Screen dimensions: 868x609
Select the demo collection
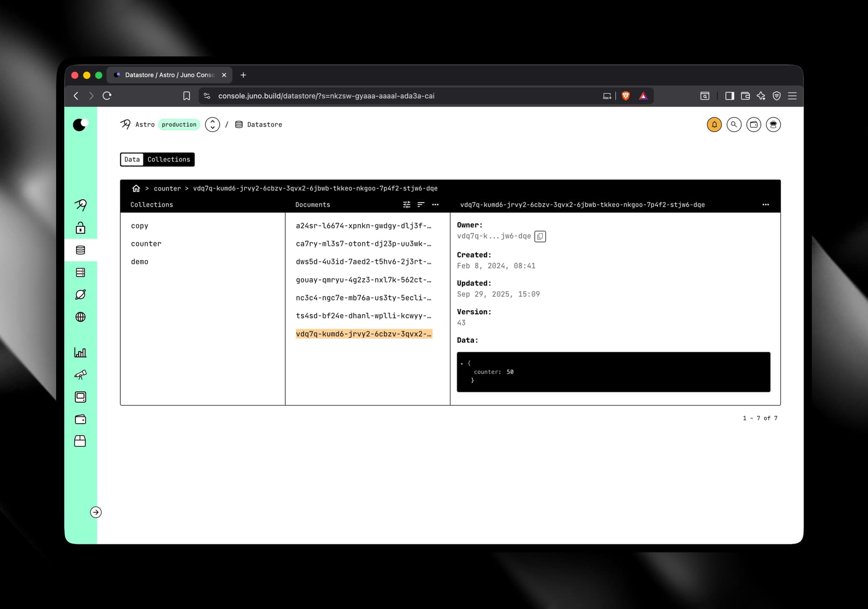click(x=140, y=262)
